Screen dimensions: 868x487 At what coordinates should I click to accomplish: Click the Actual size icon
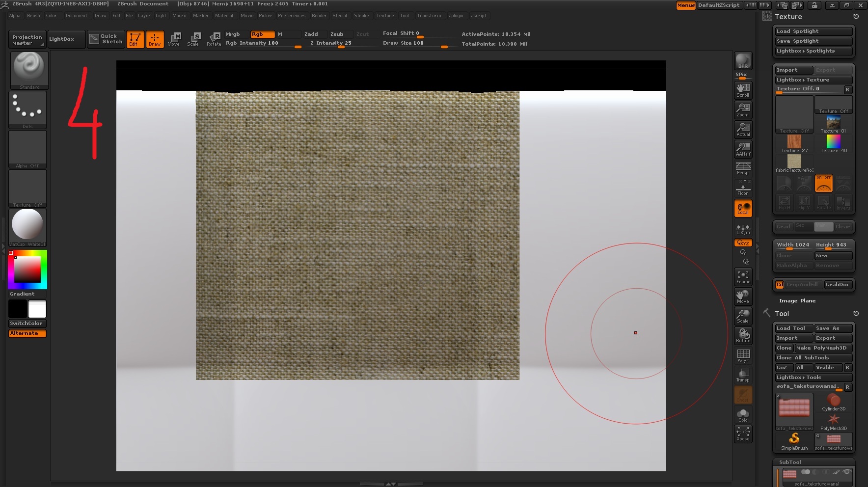pyautogui.click(x=743, y=130)
